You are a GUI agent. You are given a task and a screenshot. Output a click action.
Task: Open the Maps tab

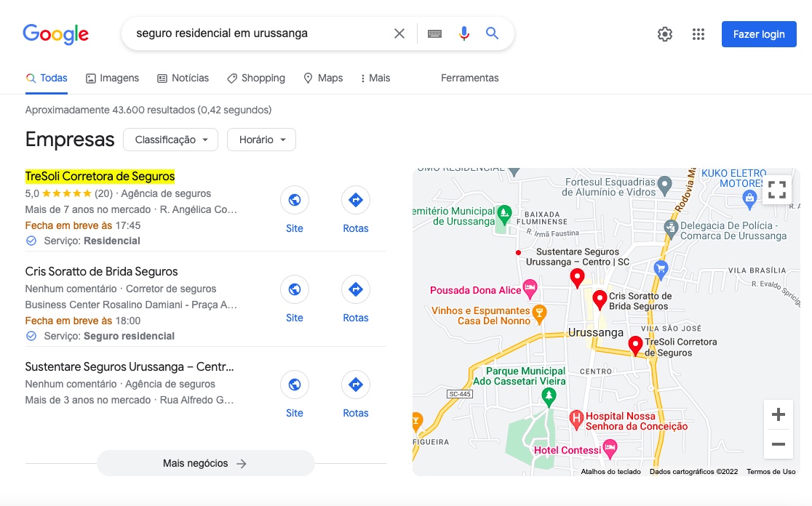coord(323,78)
